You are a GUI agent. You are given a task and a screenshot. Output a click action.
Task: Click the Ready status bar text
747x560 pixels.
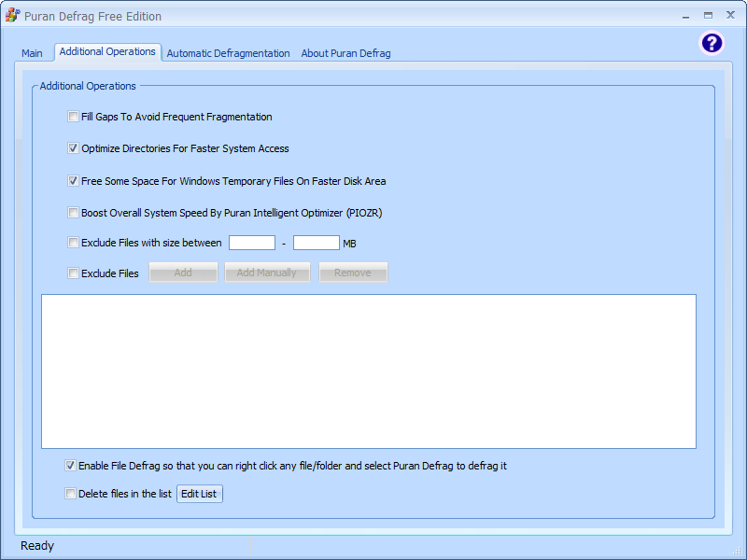pyautogui.click(x=37, y=546)
